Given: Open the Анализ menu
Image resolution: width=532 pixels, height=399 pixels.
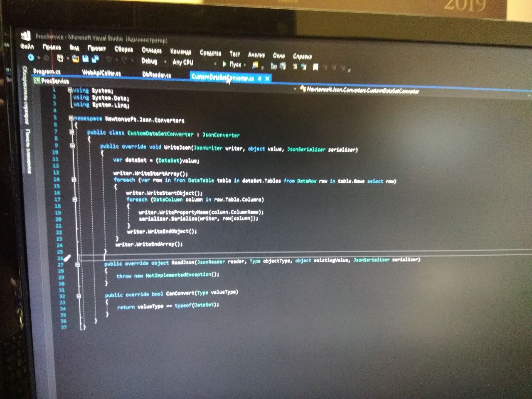Looking at the screenshot, I should 256,54.
